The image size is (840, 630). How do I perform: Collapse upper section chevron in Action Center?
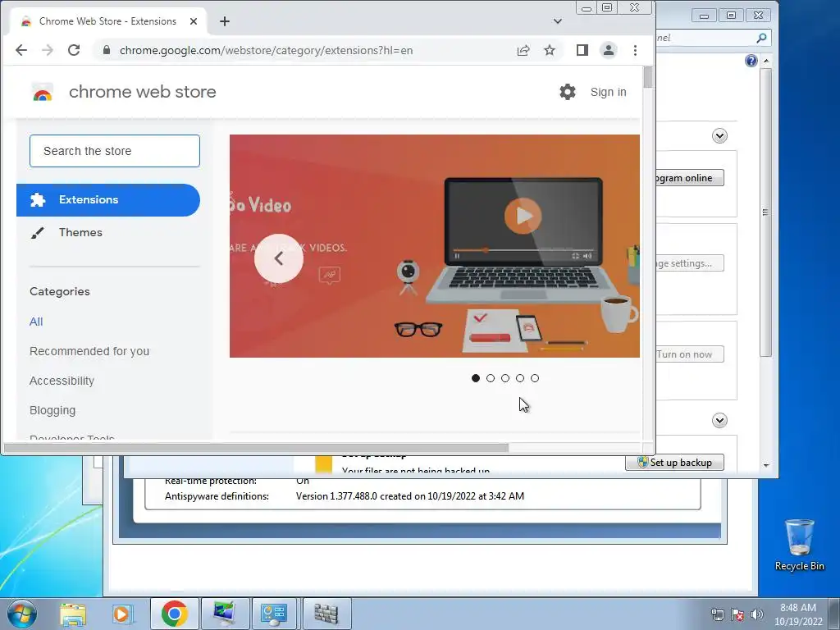(719, 135)
